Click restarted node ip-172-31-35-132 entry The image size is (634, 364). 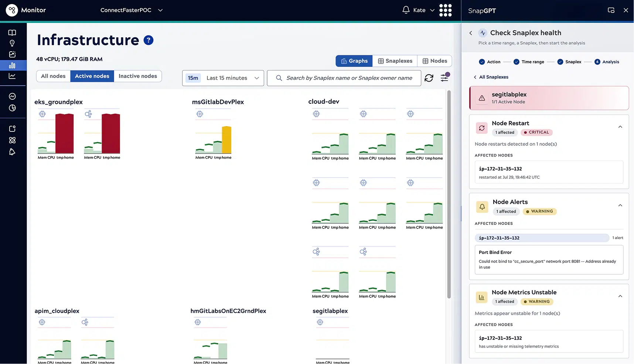(549, 172)
